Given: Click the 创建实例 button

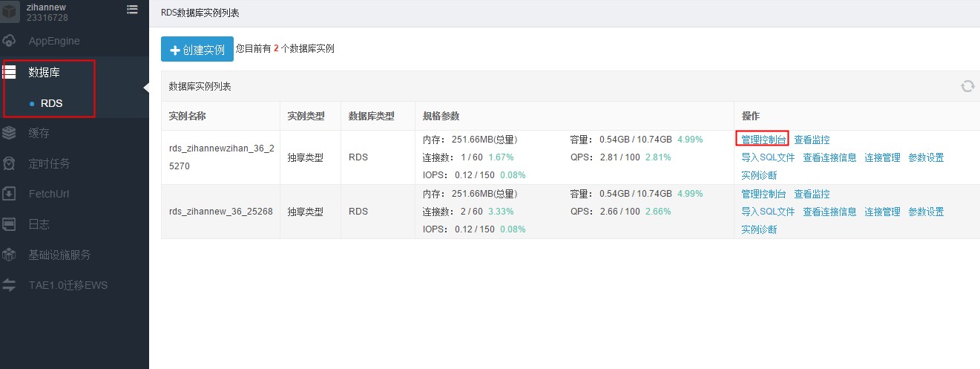Looking at the screenshot, I should pos(197,50).
